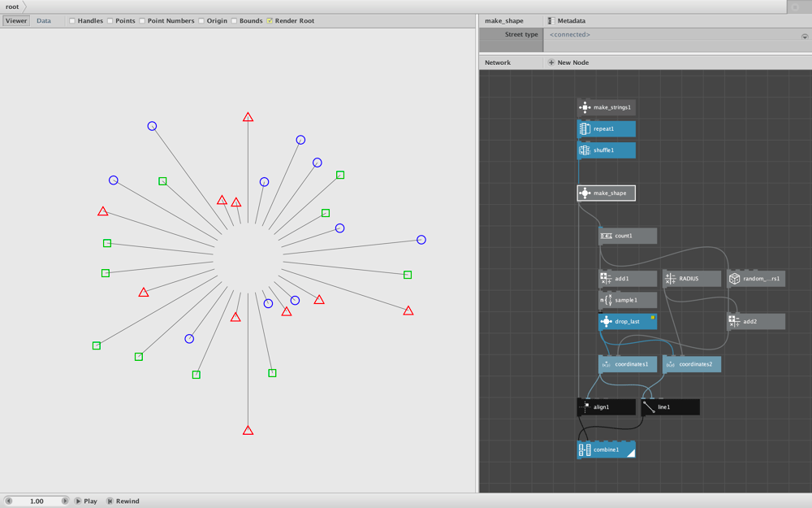Screen dimensions: 812x508
Task: Click the sample1 node icon
Action: (x=606, y=300)
